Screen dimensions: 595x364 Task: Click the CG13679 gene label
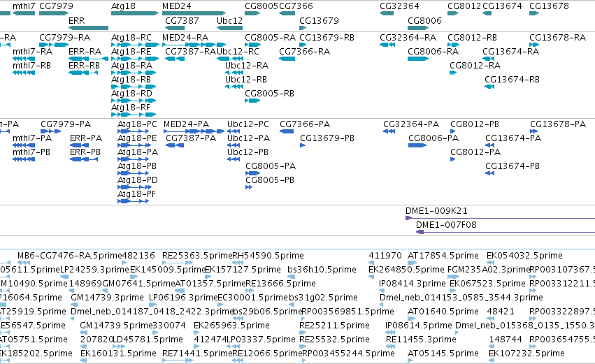point(319,20)
